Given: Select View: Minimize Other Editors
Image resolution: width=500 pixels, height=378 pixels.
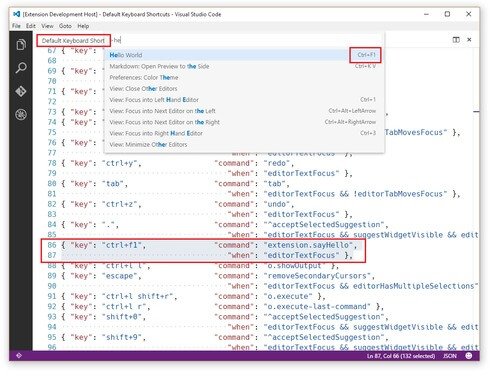Looking at the screenshot, I should click(x=244, y=144).
